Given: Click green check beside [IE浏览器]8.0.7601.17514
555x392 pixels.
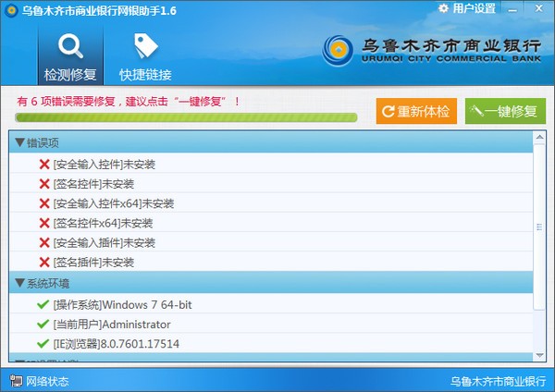Looking at the screenshot, I should 43,343.
